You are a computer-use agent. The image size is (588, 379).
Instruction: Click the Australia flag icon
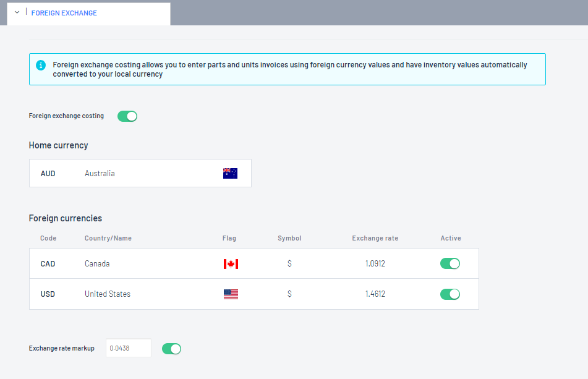(x=230, y=173)
